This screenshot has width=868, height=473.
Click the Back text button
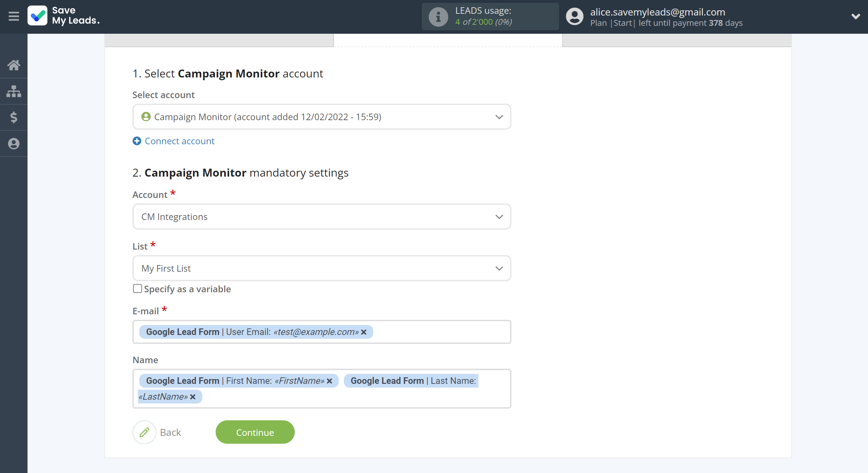[x=171, y=432]
